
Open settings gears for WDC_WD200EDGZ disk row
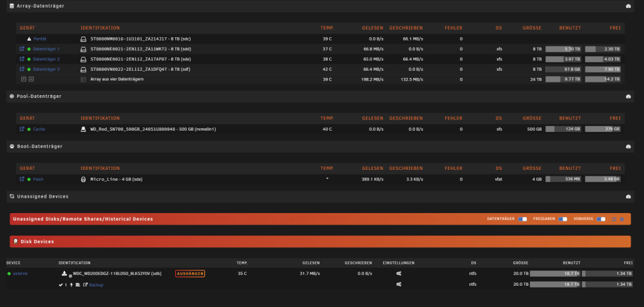(x=399, y=274)
